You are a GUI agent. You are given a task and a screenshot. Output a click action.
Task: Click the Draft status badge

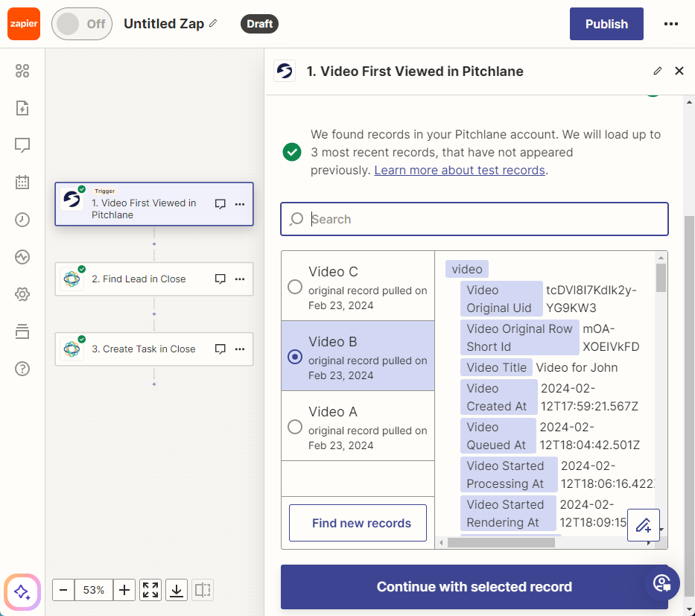click(x=259, y=24)
